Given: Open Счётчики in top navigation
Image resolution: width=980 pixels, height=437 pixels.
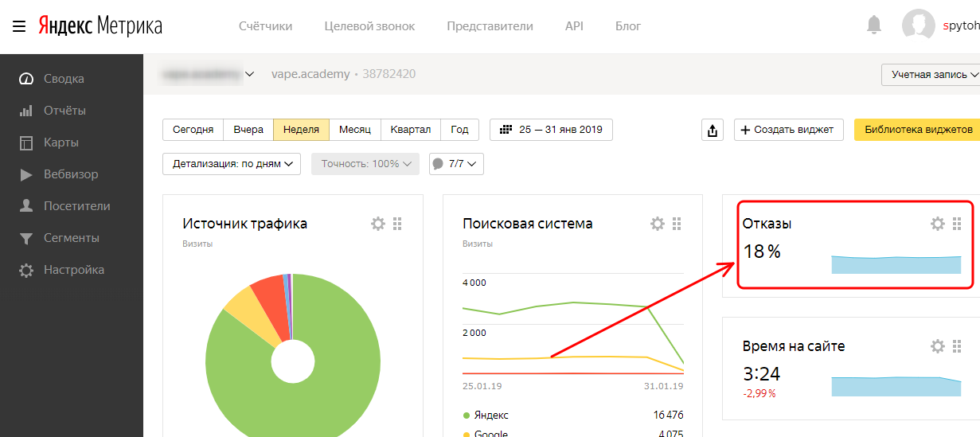Looking at the screenshot, I should point(265,26).
